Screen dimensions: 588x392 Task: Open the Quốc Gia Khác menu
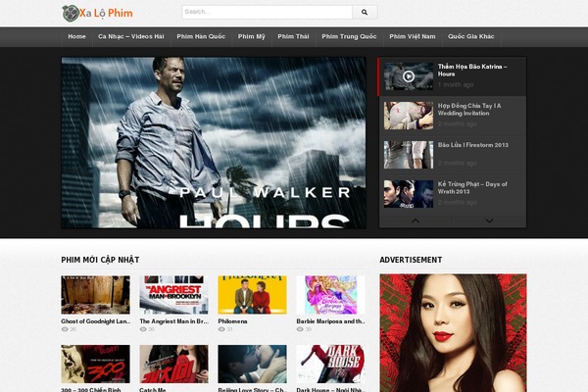[x=471, y=37]
